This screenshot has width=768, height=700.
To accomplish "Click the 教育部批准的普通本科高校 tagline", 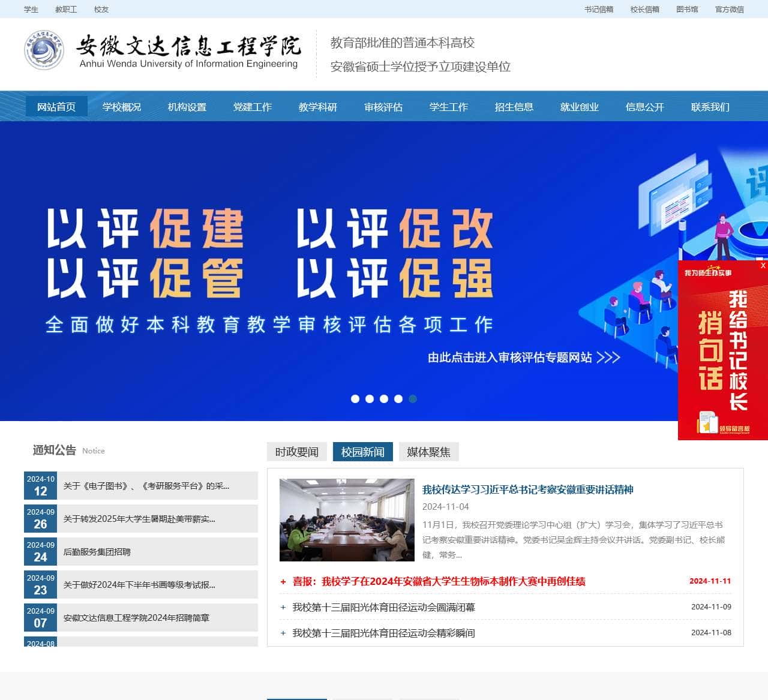I will [403, 43].
